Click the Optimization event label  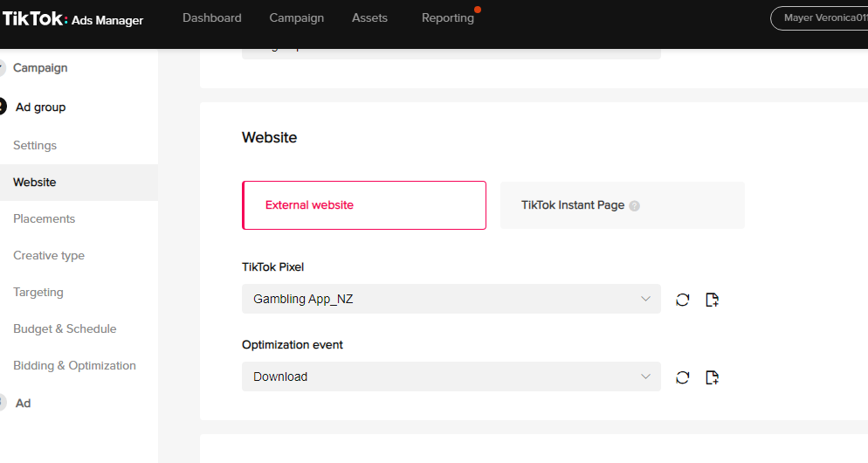(293, 344)
